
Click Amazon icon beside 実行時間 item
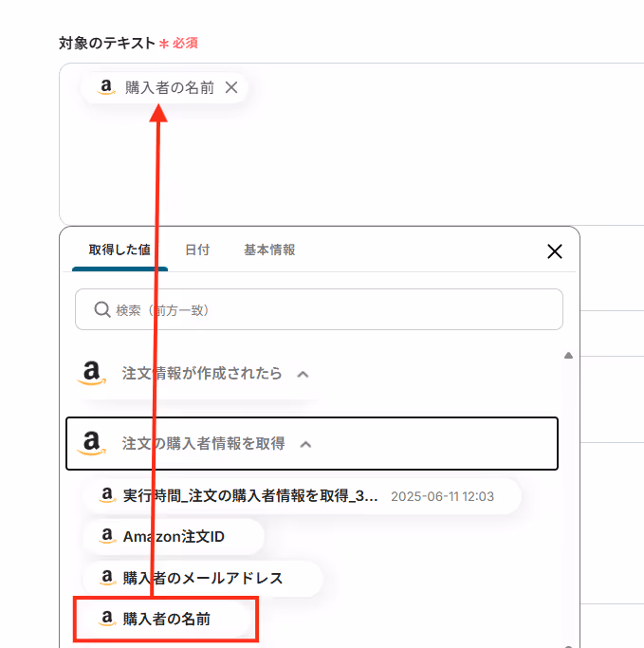point(107,494)
